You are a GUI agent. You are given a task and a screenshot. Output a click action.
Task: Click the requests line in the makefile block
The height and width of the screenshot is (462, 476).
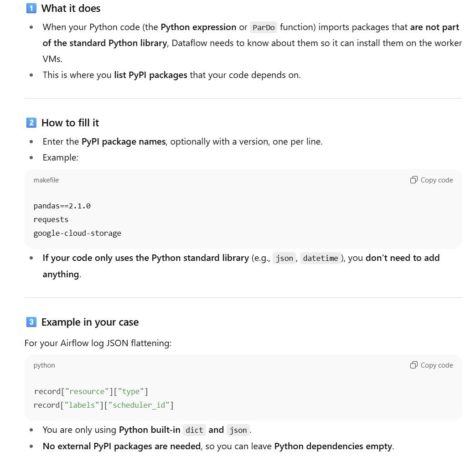tap(51, 219)
